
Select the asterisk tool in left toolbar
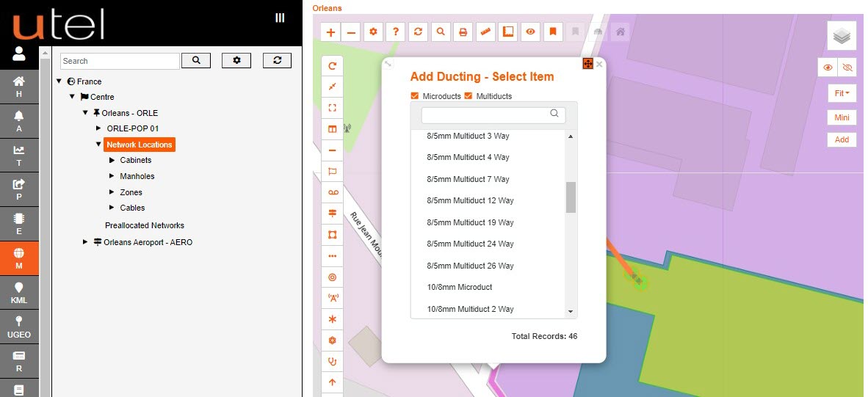332,319
